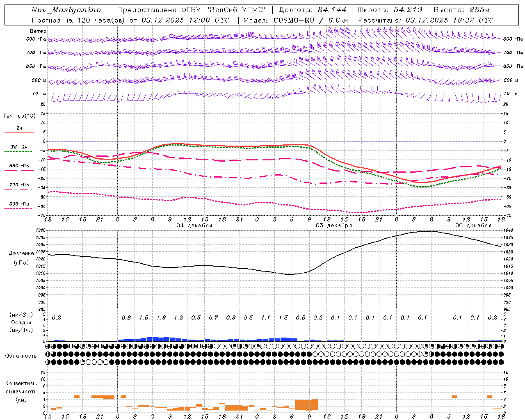525x420 pixels.
Task: Click the longitude value Долгота: 84.144
Action: (x=313, y=10)
